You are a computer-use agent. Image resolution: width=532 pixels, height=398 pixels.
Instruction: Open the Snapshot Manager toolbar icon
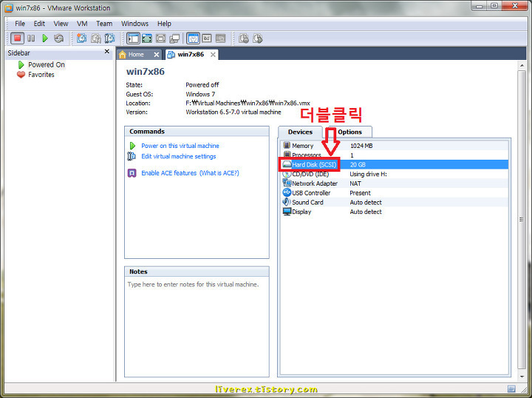point(109,38)
